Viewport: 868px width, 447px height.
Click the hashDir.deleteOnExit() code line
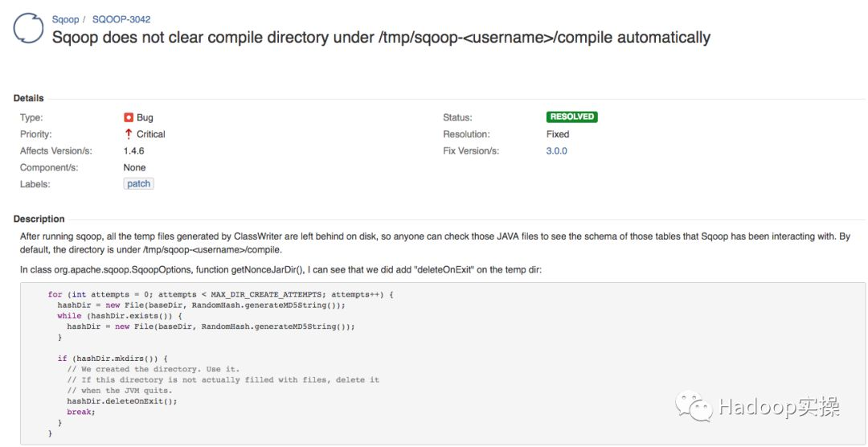click(122, 402)
